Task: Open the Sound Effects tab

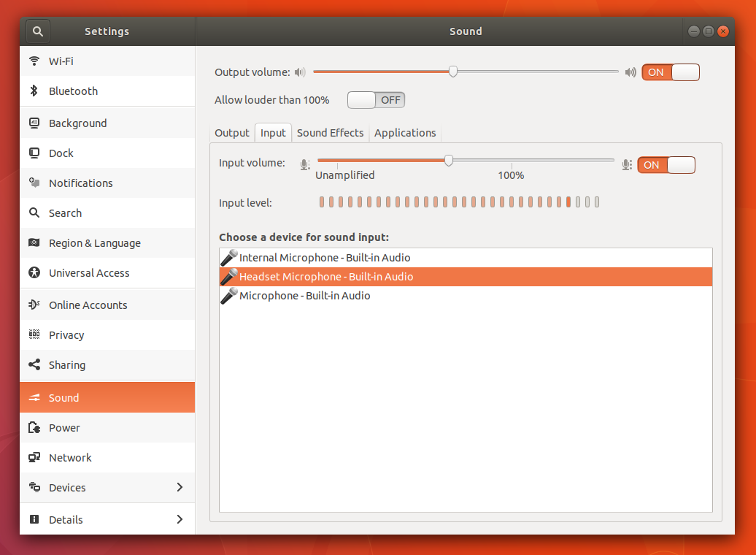Action: 331,133
